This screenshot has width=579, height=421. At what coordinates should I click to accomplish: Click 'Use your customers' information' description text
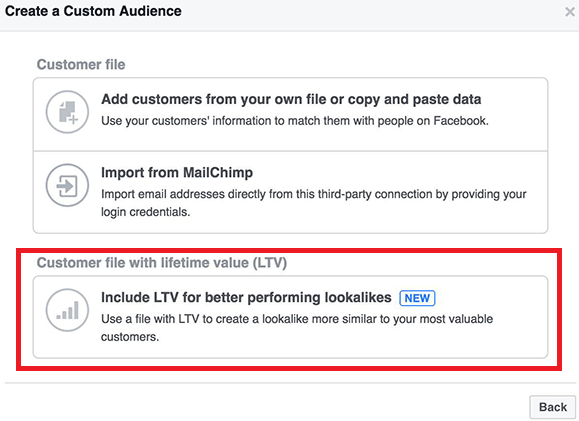(295, 121)
